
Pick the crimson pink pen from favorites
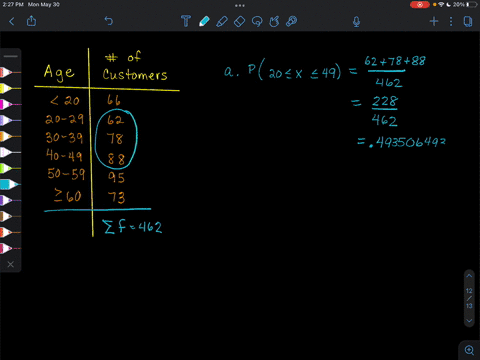point(10,248)
